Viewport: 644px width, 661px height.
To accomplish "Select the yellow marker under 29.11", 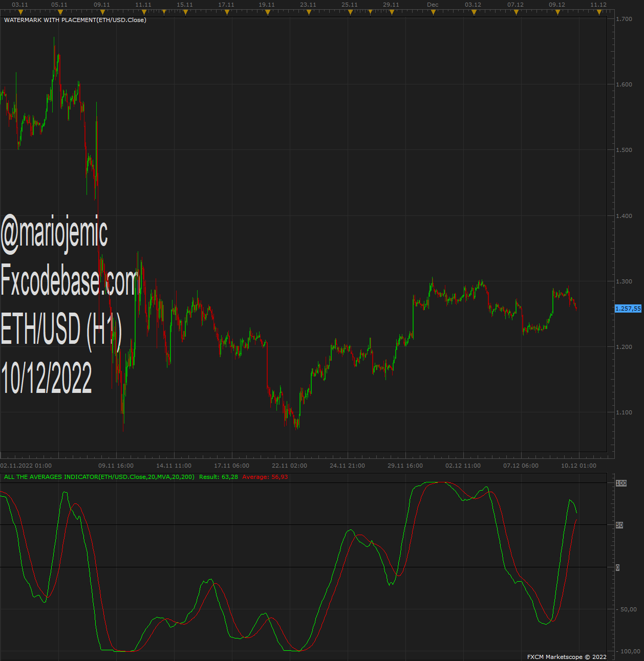I will pyautogui.click(x=392, y=12).
